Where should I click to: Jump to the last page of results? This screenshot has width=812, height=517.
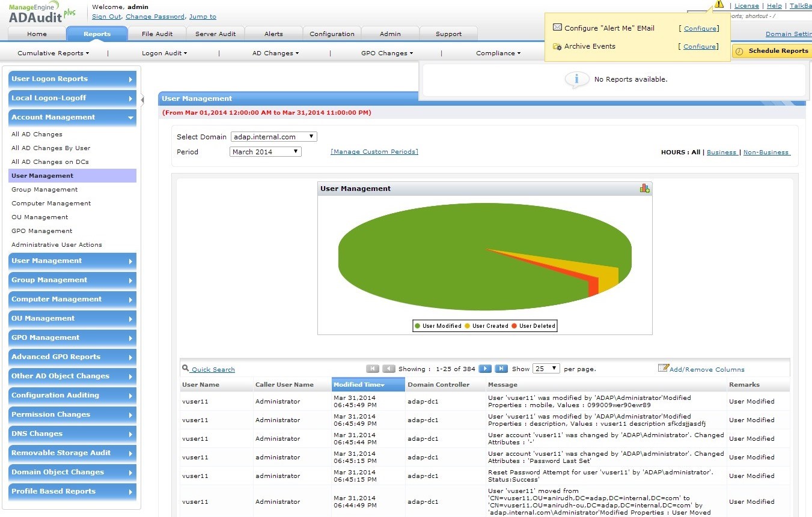click(x=501, y=369)
